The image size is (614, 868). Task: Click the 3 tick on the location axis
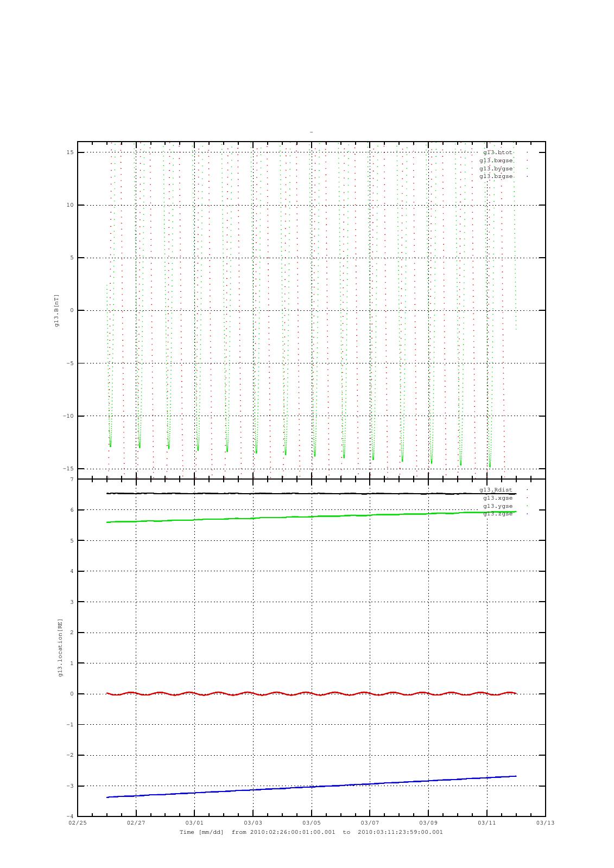tap(73, 602)
